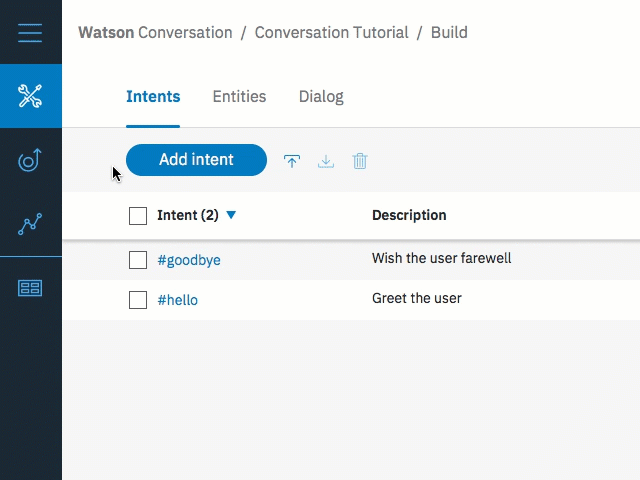Open the Improve sidebar icon
Screen dimensions: 640x480
30,160
